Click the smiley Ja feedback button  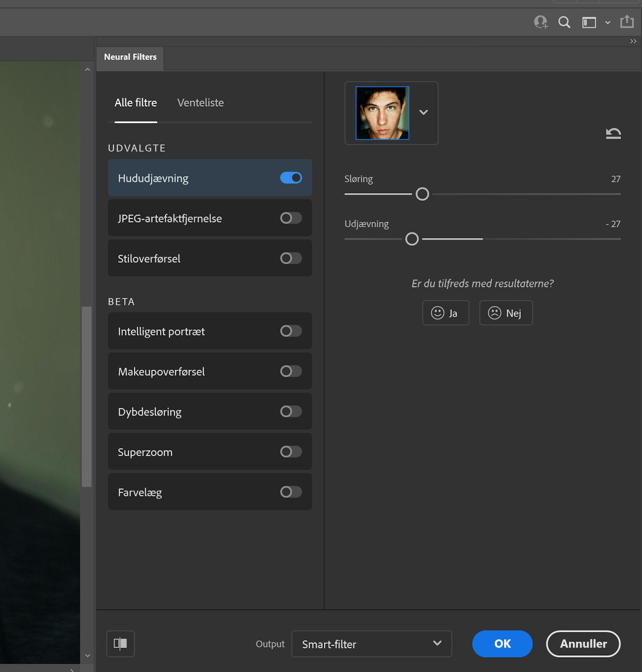445,313
